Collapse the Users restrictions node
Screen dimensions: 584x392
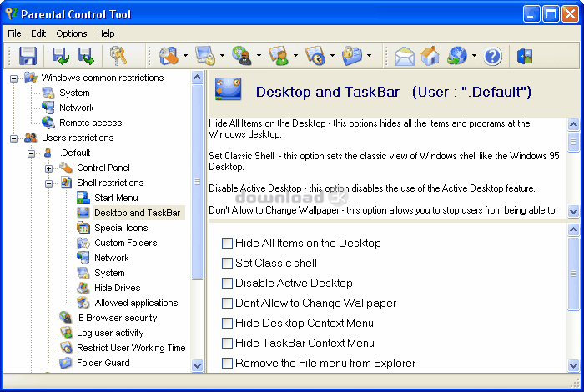point(14,138)
